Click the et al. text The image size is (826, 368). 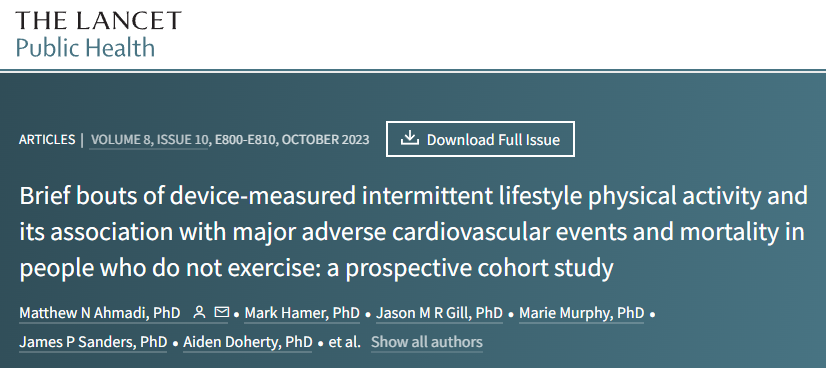(x=345, y=342)
